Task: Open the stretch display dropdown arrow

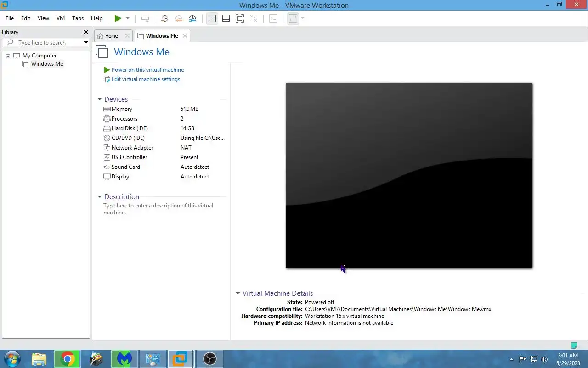Action: 303,18
